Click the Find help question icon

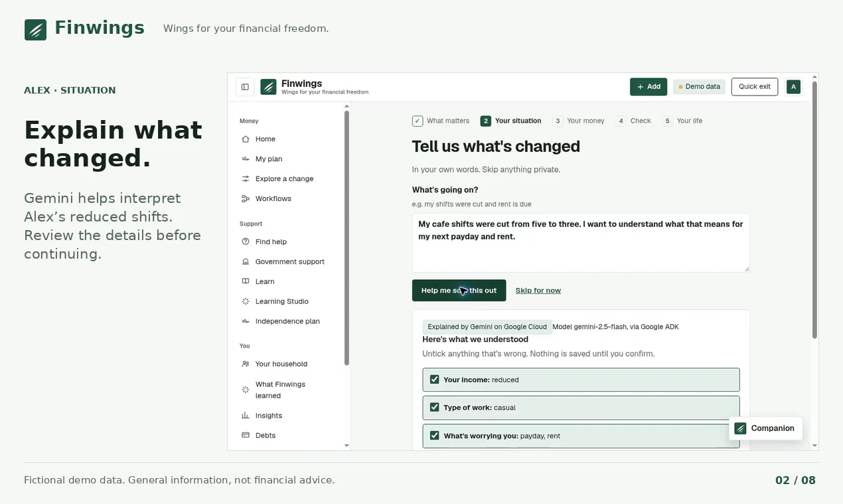(246, 242)
